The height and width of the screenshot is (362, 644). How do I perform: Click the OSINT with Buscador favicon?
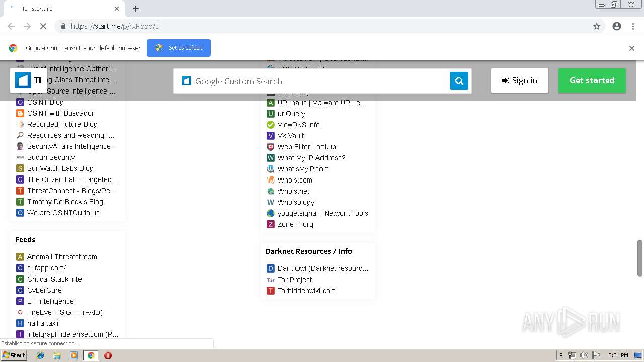point(20,113)
